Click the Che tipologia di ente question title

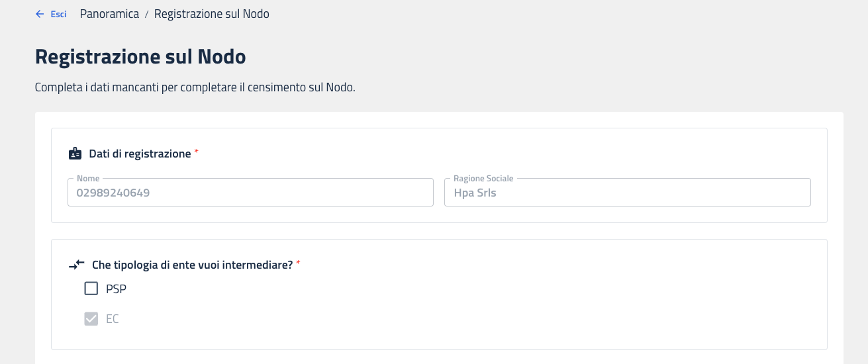[192, 265]
